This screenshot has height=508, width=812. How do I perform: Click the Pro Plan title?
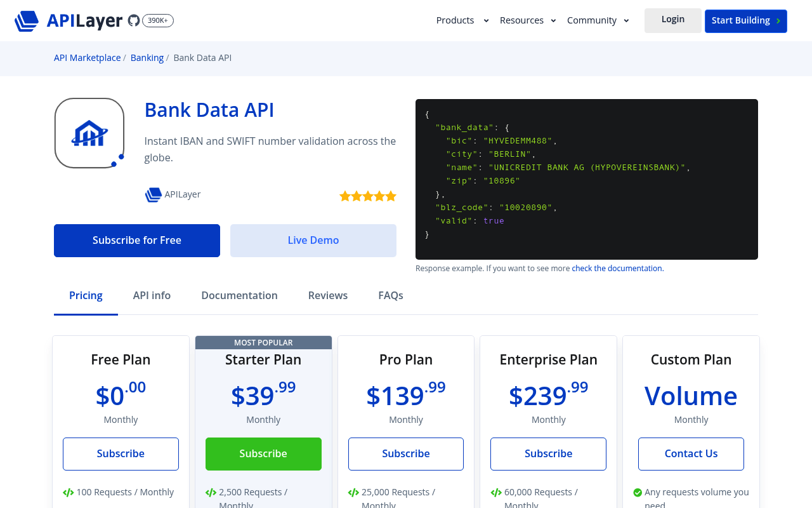(406, 360)
